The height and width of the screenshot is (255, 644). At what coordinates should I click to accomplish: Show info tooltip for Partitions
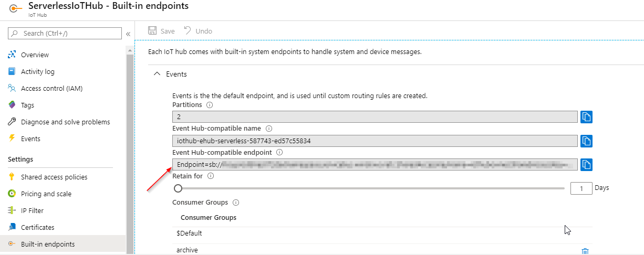(x=210, y=105)
